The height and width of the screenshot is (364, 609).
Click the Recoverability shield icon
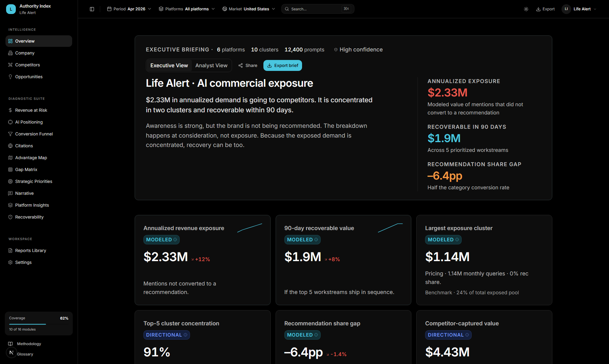point(10,217)
